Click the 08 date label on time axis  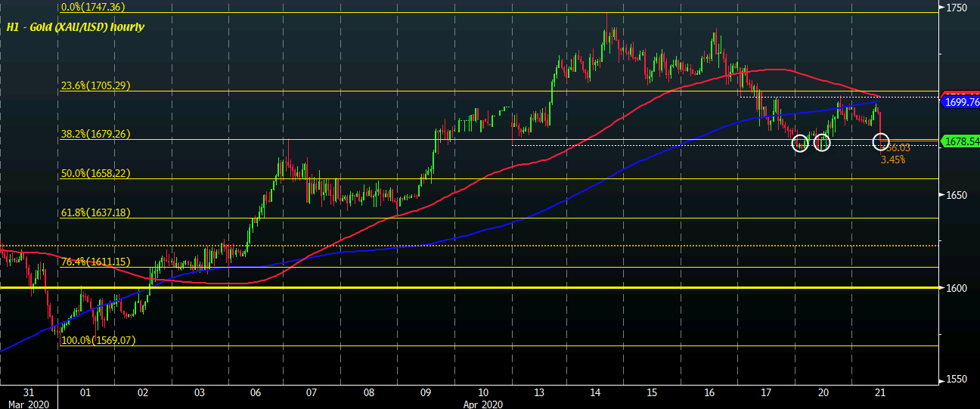[369, 393]
